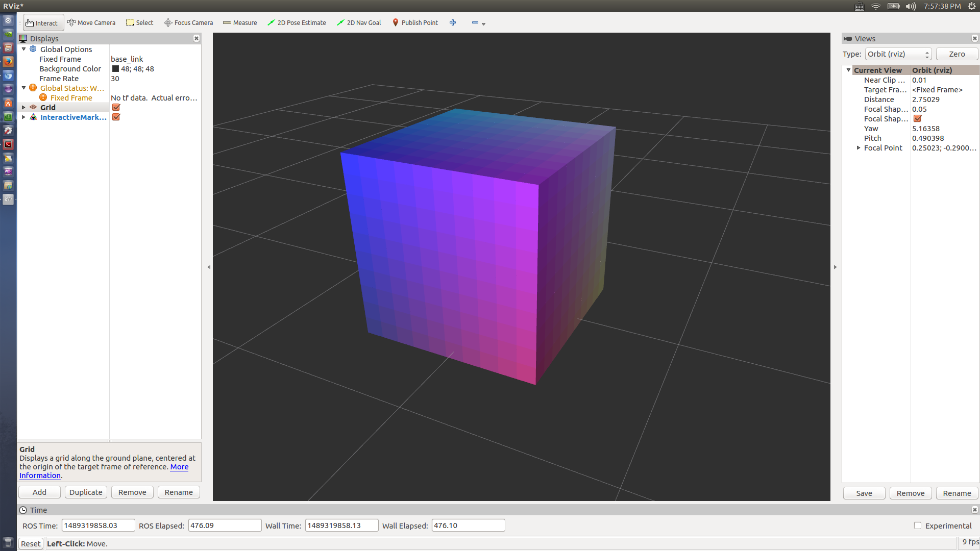Choose the Select tool
This screenshot has width=980, height=551.
tap(140, 23)
